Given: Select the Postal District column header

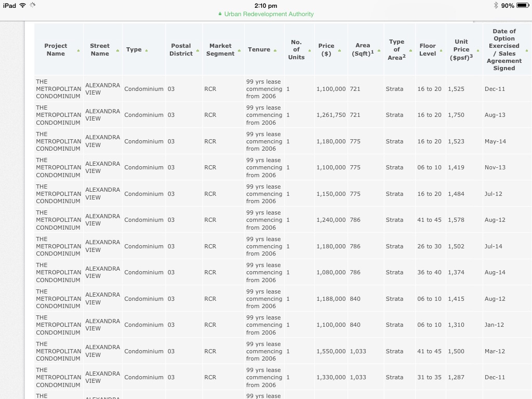Looking at the screenshot, I should point(181,50).
